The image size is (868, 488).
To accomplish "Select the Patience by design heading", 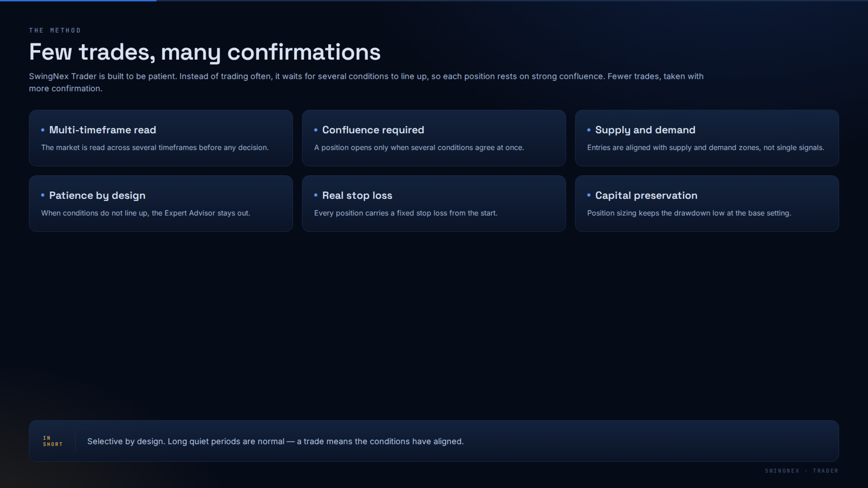I will 97,196.
